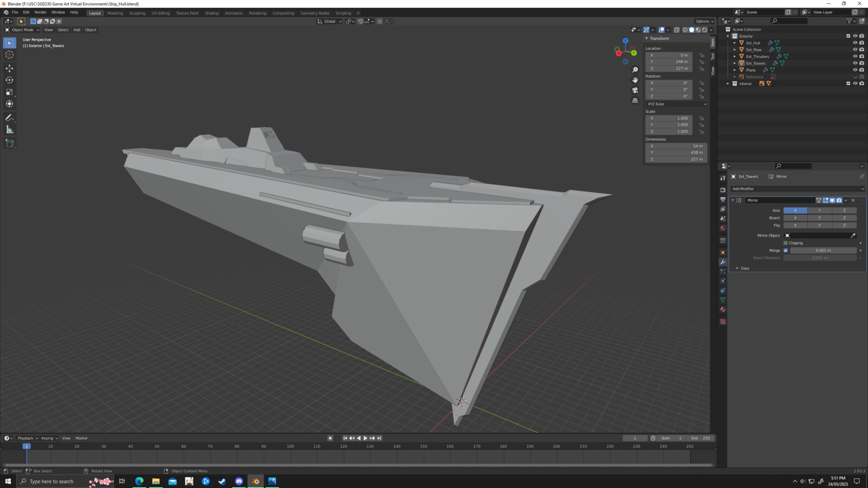Select the Scale tool

tap(9, 92)
